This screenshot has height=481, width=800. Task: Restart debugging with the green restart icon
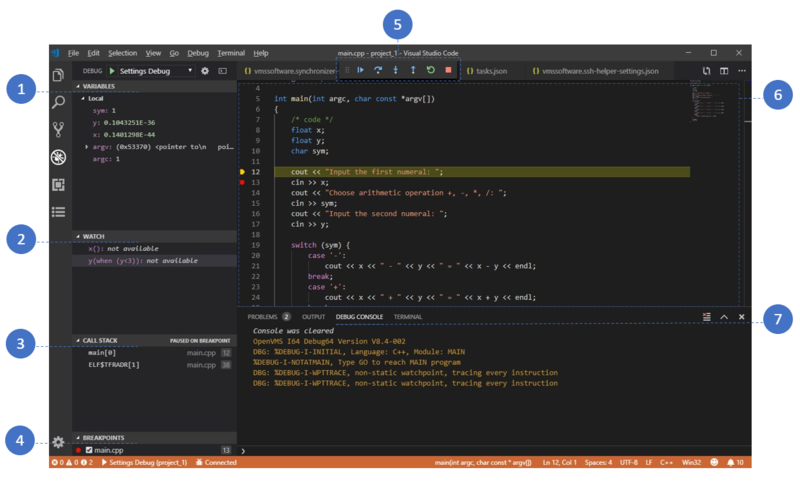pyautogui.click(x=430, y=71)
